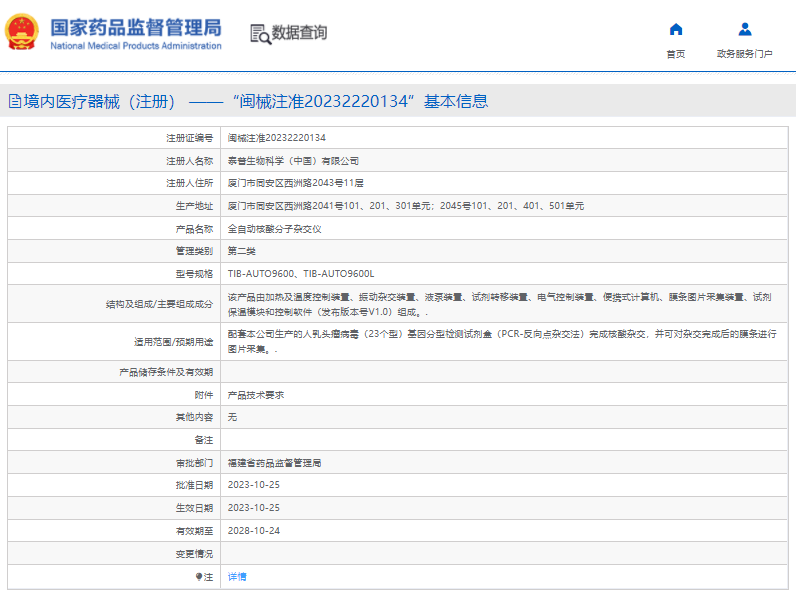This screenshot has height=598, width=796.
Task: Click the 附件 label
Action: point(204,395)
